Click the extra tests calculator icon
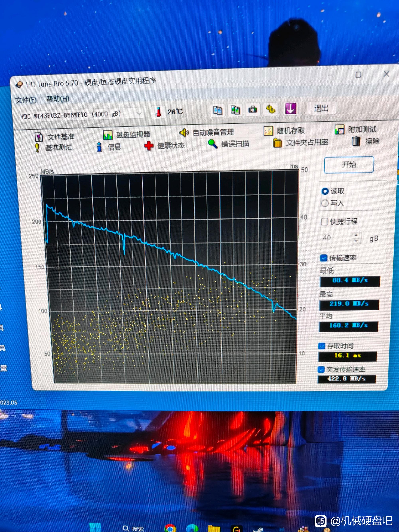 [x=339, y=130]
